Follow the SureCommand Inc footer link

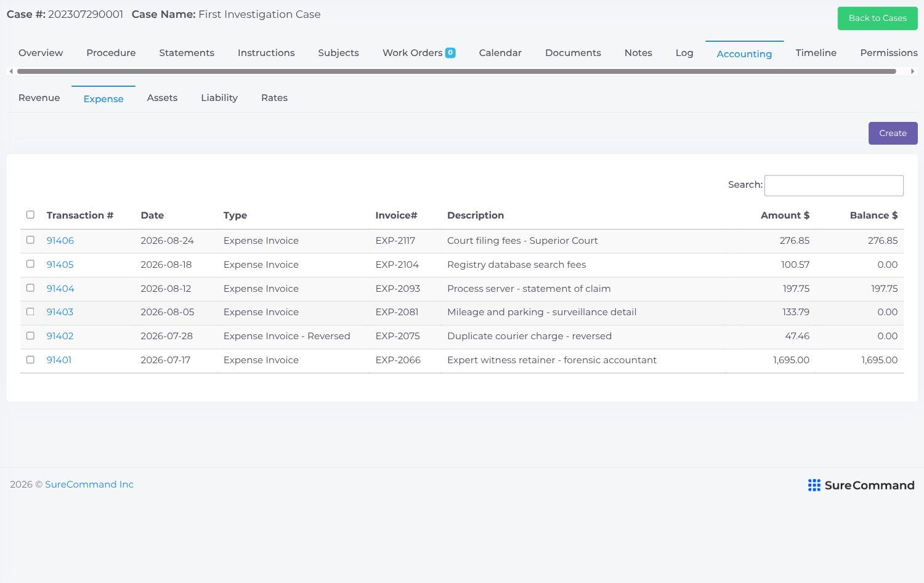tap(89, 484)
